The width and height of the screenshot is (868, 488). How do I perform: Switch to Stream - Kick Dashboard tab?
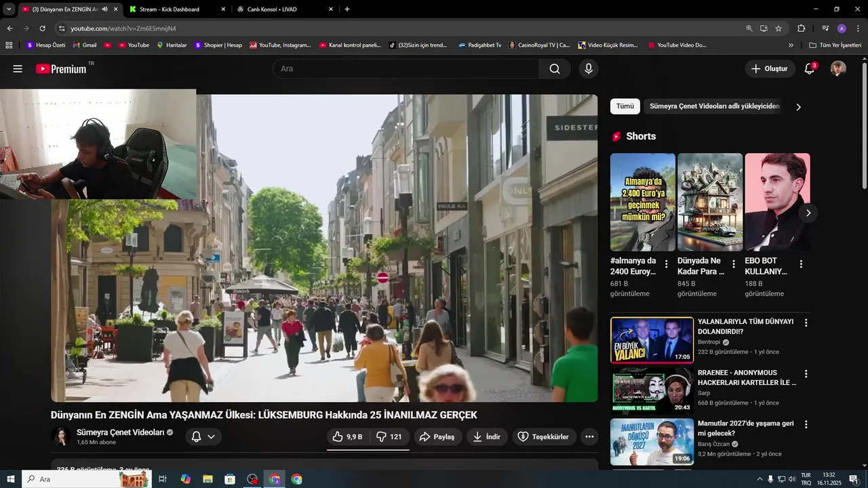(x=176, y=9)
